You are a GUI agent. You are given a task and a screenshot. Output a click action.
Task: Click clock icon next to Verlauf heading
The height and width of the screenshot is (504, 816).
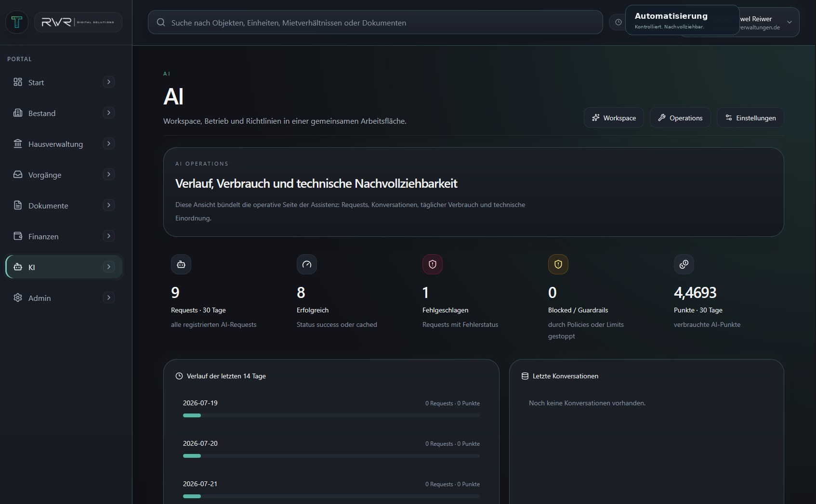179,376
